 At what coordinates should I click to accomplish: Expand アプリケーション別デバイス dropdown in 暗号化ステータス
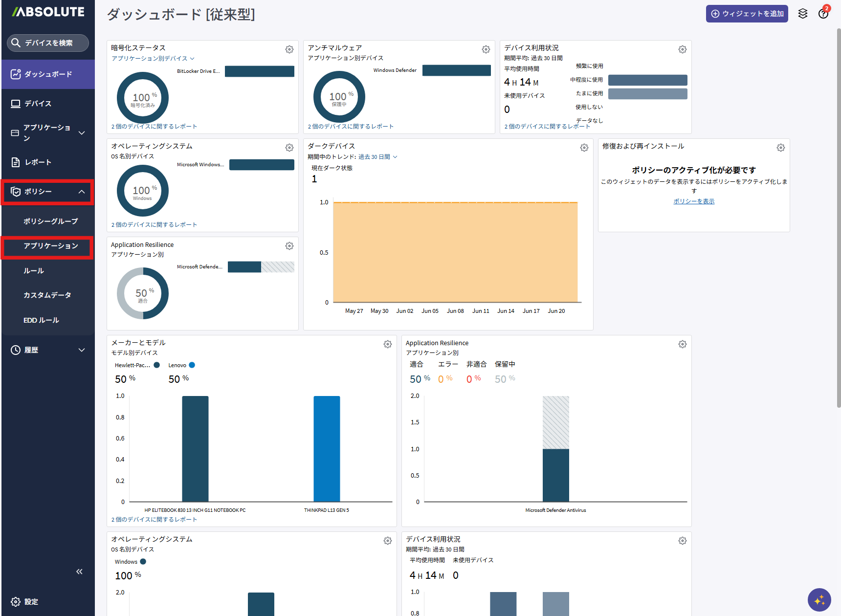tap(153, 58)
